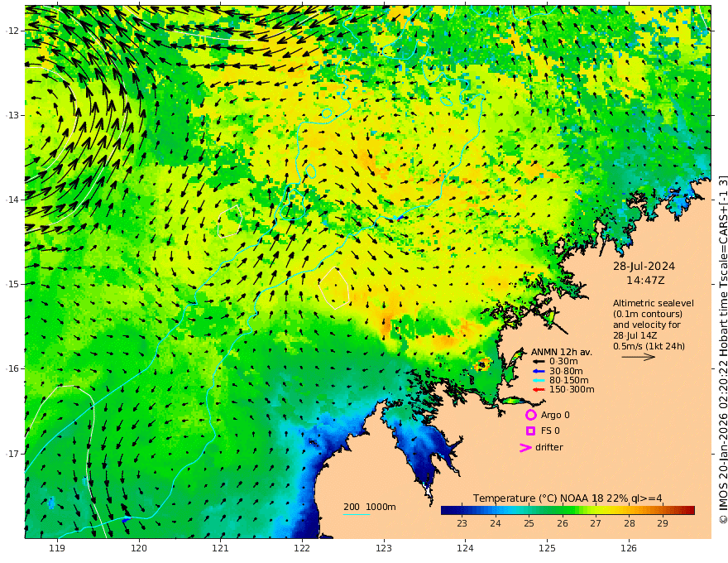Image resolution: width=728 pixels, height=563 pixels.
Task: Click the 24 value on temperature scale
Action: point(496,523)
